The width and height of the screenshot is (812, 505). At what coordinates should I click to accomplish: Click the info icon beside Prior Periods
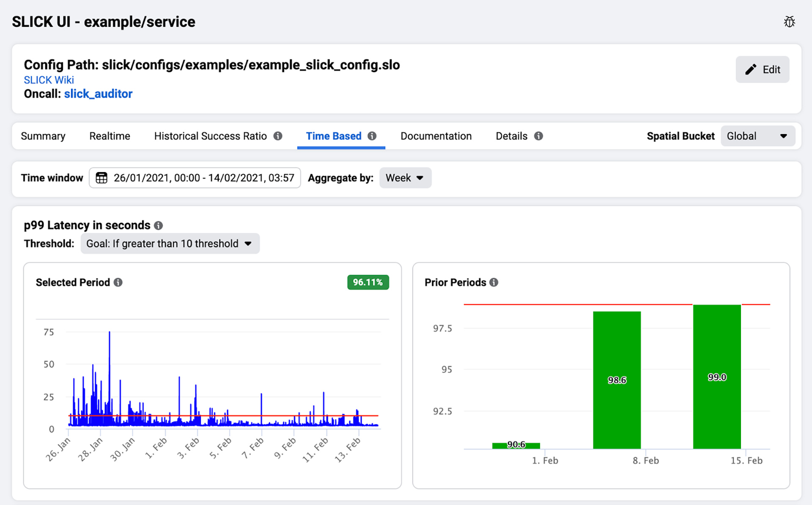point(493,282)
